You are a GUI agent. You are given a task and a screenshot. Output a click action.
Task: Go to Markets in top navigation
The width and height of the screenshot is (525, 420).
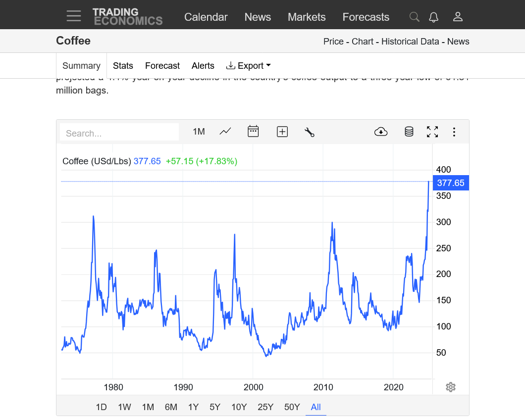point(307,17)
